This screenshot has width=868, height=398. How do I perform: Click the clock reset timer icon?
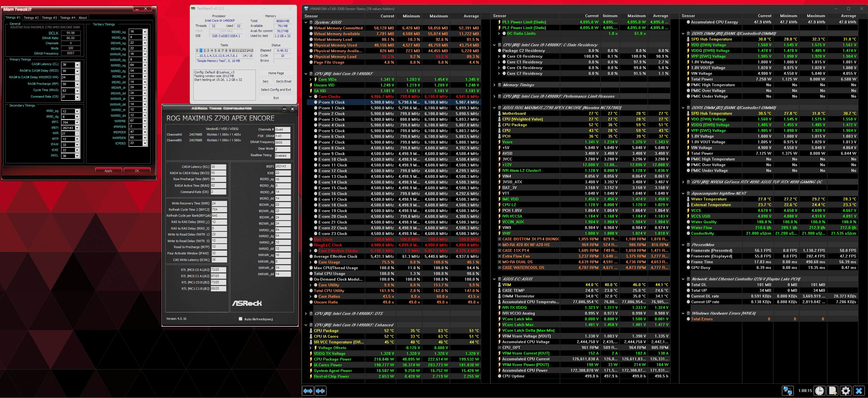pos(819,391)
